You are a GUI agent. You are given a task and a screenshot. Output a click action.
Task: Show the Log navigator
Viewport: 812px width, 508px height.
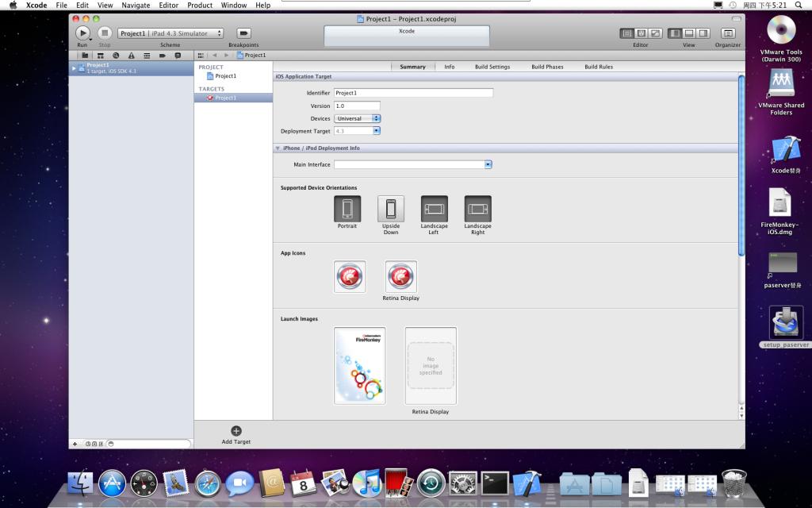coord(178,56)
